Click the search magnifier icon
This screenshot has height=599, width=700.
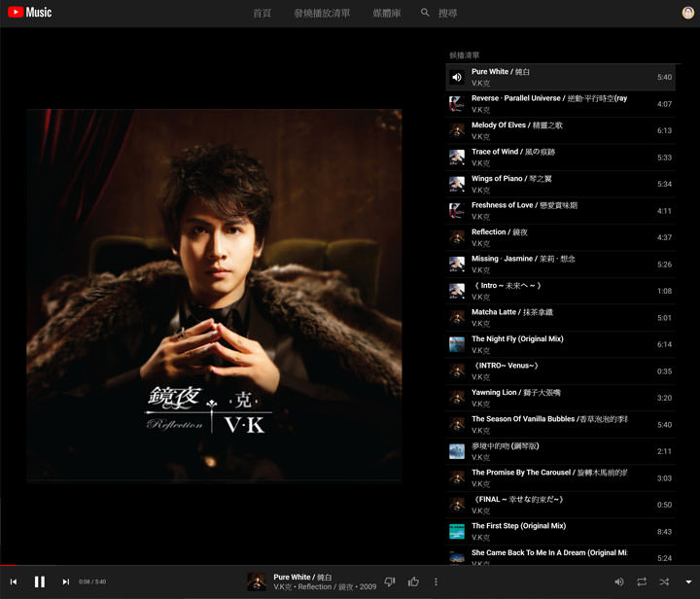[x=425, y=13]
